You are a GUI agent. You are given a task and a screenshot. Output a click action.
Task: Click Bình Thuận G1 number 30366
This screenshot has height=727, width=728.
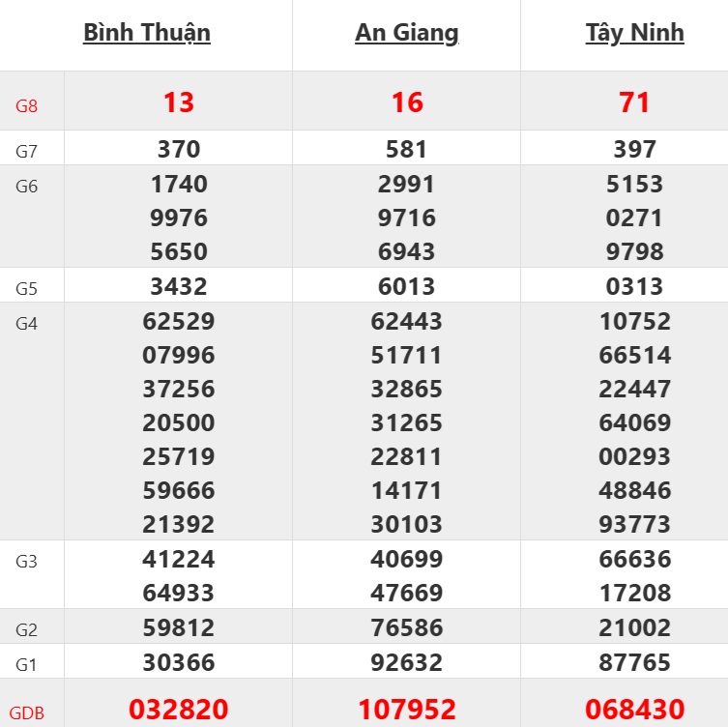pos(179,663)
